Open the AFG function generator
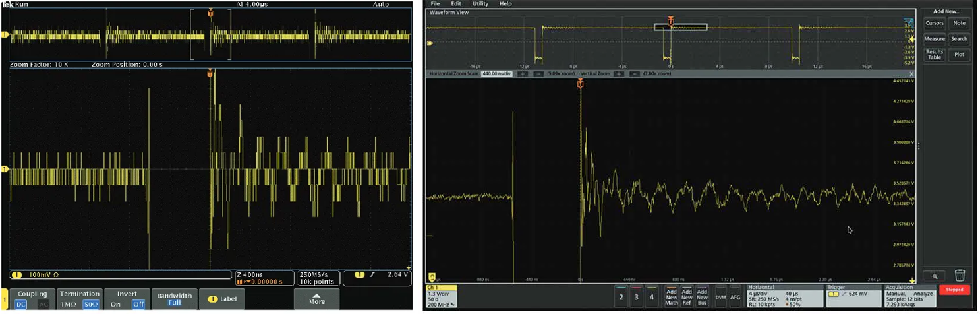Screen dimensions: 980x314 point(735,297)
